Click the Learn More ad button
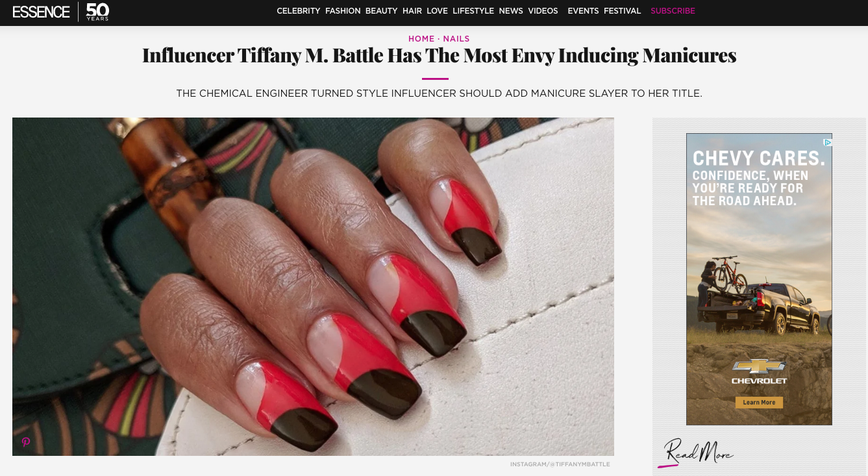Viewport: 868px width, 476px height. pos(759,403)
